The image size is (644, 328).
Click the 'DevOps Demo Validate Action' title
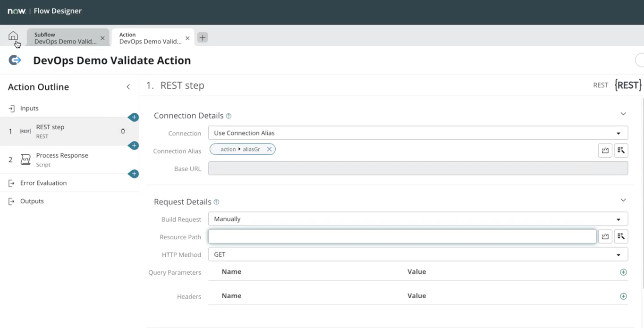tap(112, 60)
